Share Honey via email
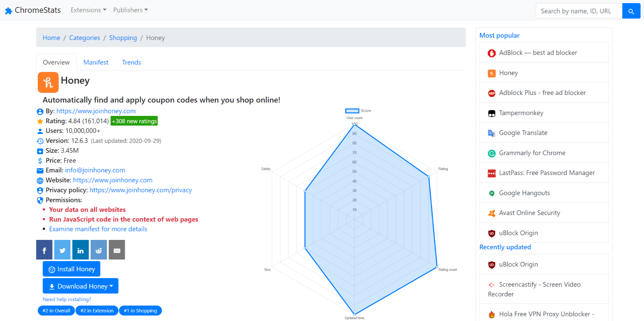The width and height of the screenshot is (644, 321). pyautogui.click(x=117, y=250)
